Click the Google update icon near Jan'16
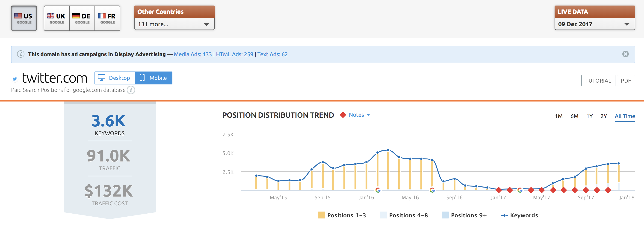The image size is (644, 233). (x=378, y=190)
